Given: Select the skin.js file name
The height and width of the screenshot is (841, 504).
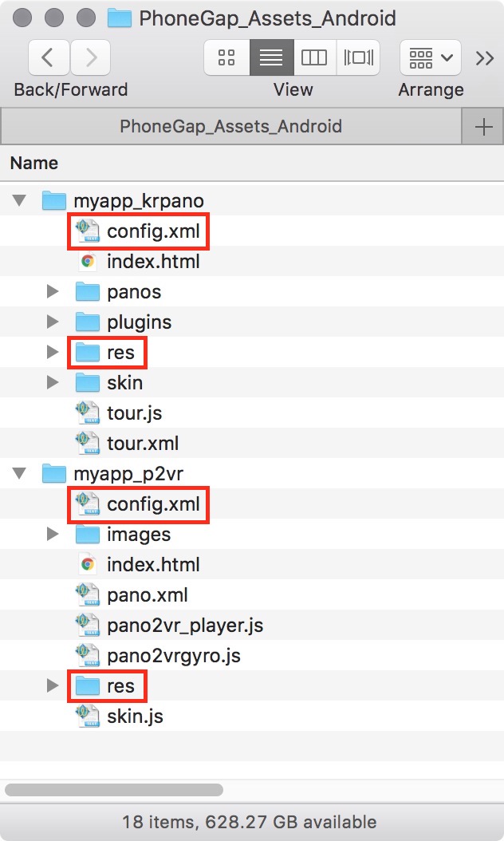Looking at the screenshot, I should point(135,717).
